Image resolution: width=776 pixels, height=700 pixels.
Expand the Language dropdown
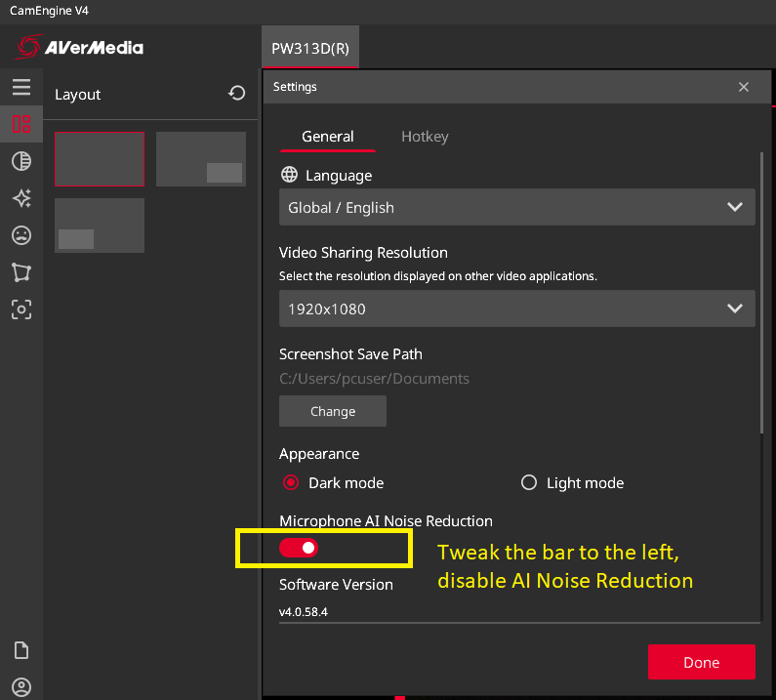coord(516,207)
